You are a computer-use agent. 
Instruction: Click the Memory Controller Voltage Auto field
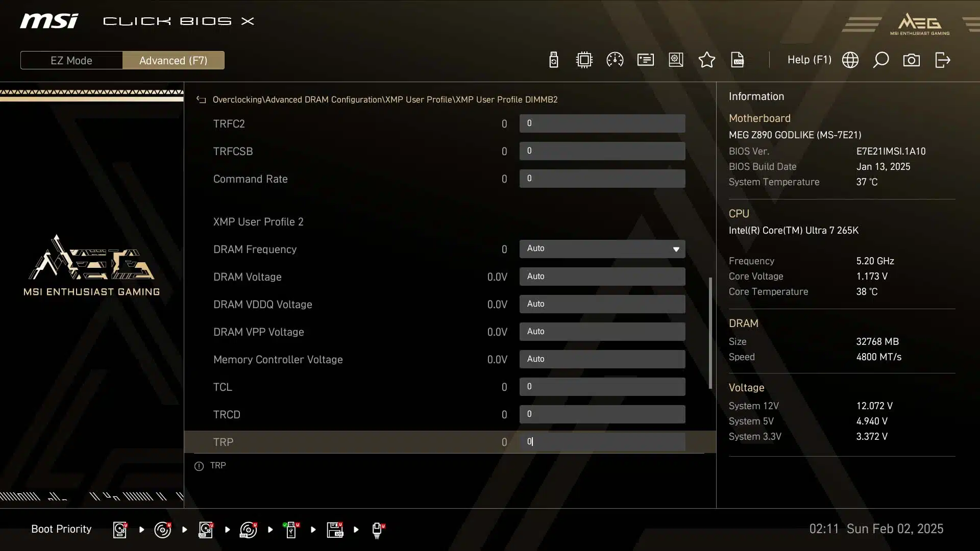pos(602,359)
